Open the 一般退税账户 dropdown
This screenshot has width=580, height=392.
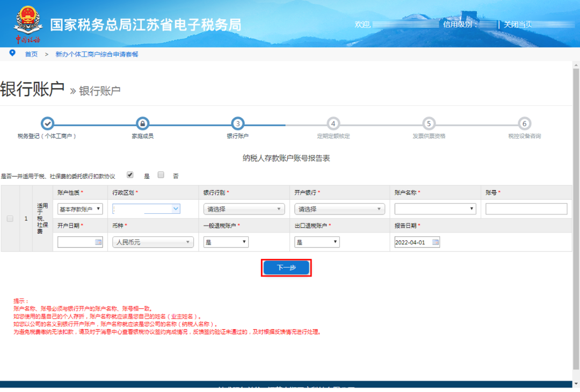[x=226, y=242]
